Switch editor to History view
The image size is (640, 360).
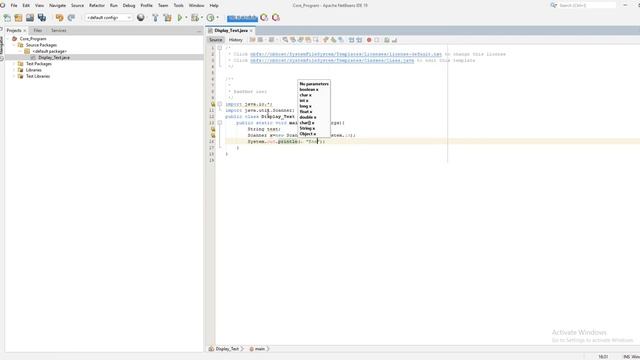click(236, 40)
